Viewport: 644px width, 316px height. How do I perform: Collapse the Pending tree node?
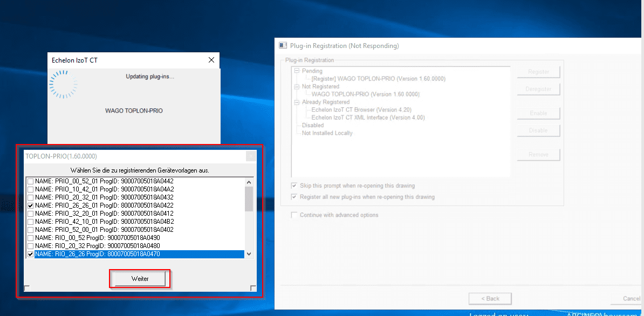pos(297,71)
